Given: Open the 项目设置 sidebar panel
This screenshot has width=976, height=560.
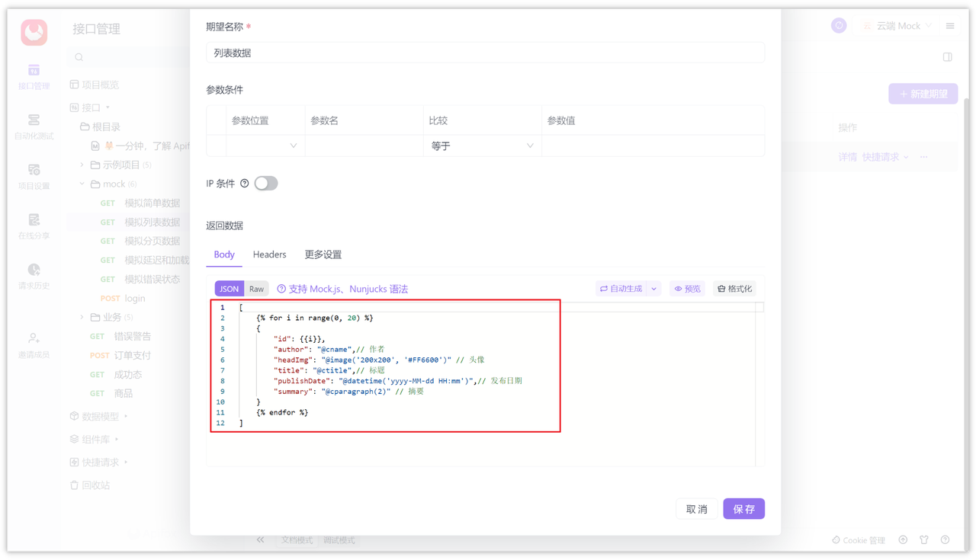Looking at the screenshot, I should coord(32,175).
